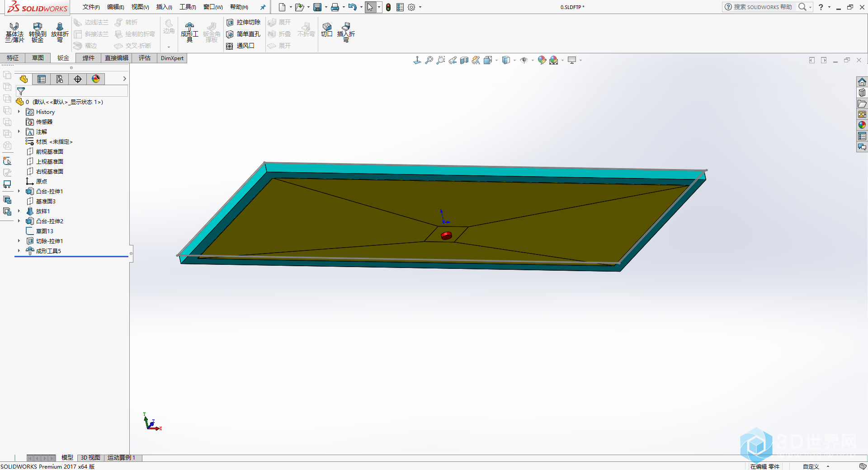Click the New document icon
The height and width of the screenshot is (470, 868).
click(282, 7)
